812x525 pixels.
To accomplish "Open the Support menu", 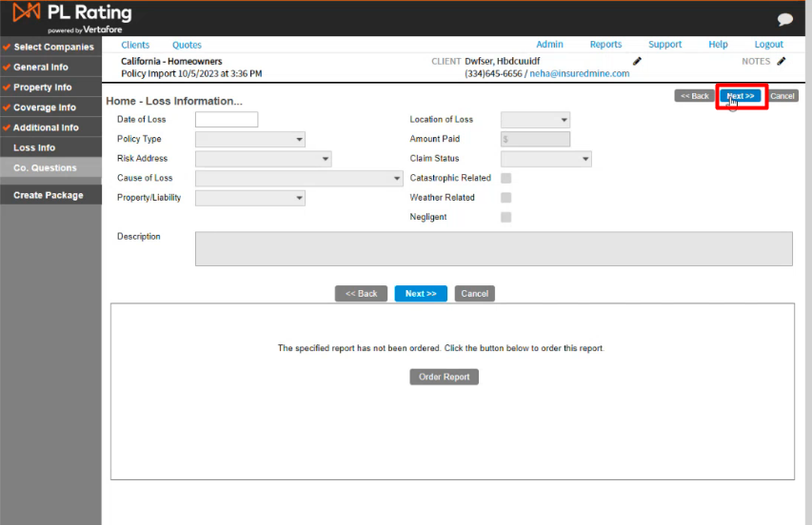I will click(665, 45).
